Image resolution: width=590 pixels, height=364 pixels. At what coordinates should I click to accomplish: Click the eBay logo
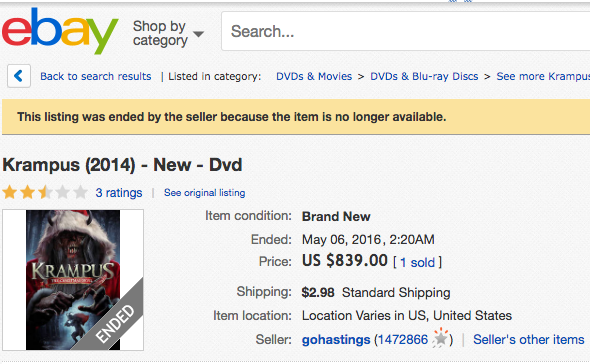60,32
